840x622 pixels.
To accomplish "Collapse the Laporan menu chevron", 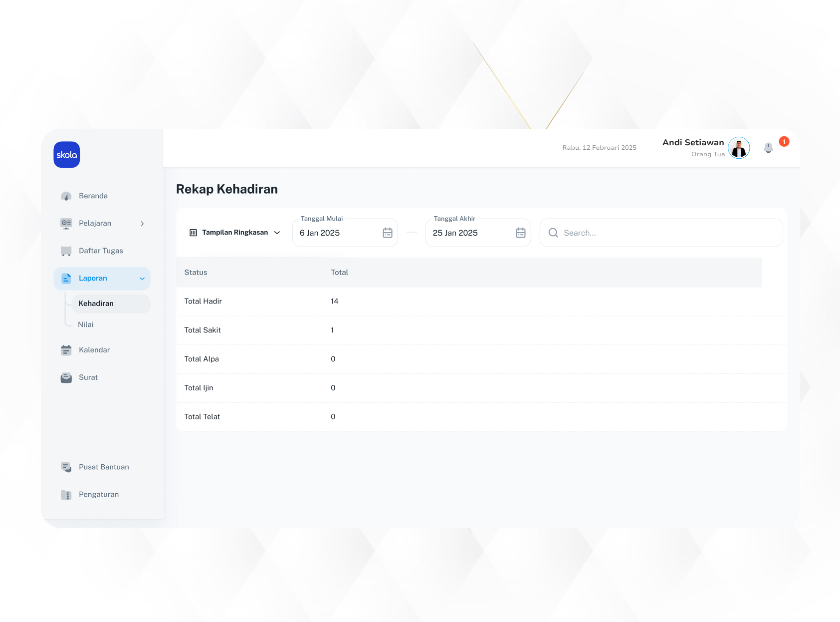I will pyautogui.click(x=142, y=279).
